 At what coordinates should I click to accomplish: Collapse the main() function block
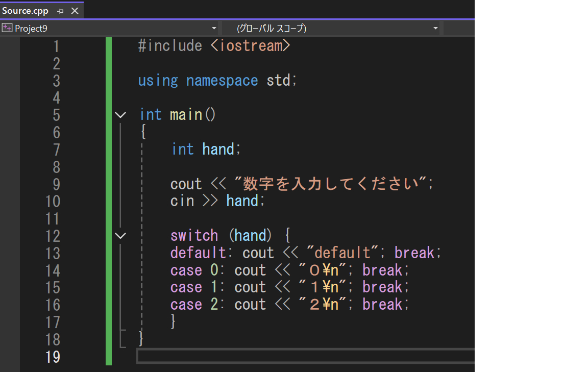[120, 115]
